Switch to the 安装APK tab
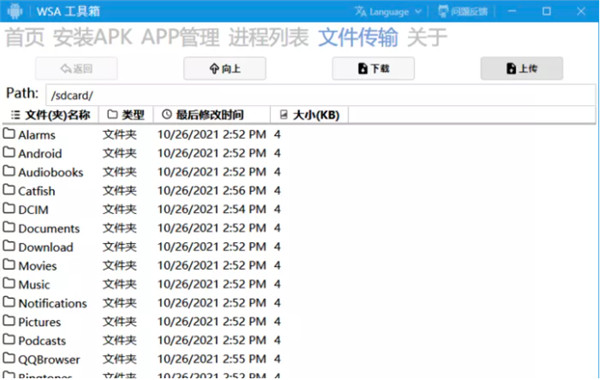Image resolution: width=600 pixels, height=380 pixels. tap(93, 38)
